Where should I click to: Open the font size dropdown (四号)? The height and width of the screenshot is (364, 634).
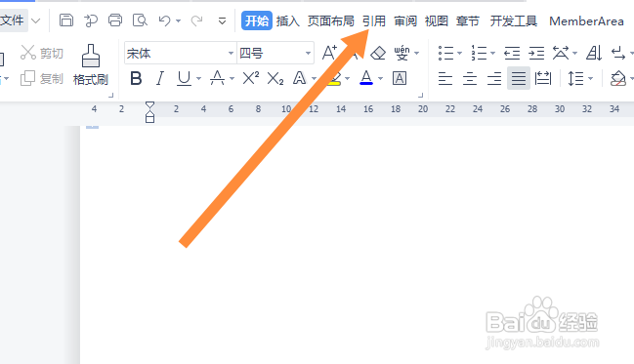(308, 53)
